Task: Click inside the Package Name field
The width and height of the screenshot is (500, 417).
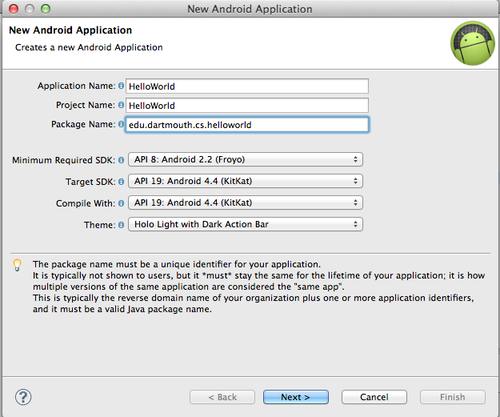Action: coord(247,125)
